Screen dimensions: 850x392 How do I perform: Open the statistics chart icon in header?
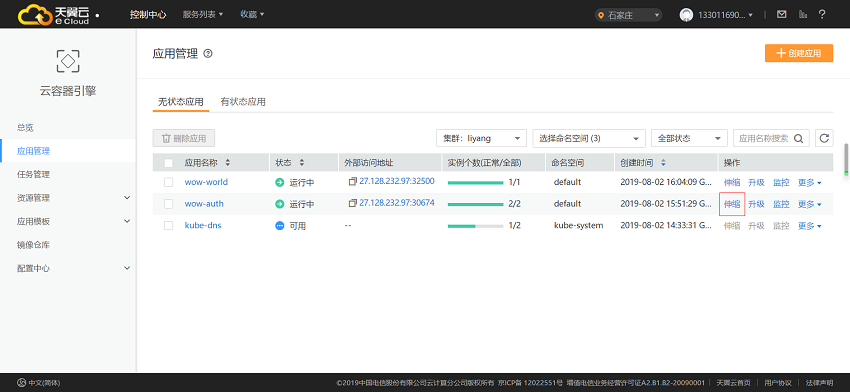(803, 15)
